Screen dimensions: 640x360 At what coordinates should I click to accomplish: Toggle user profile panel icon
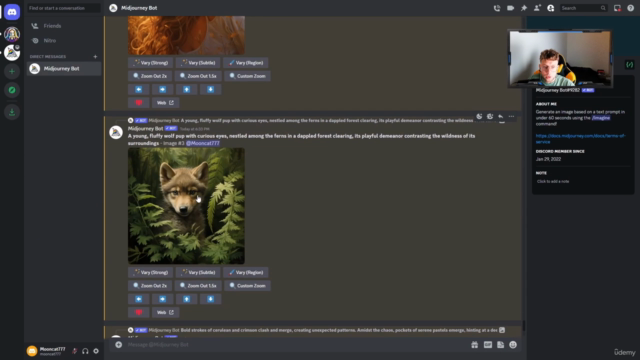(551, 8)
